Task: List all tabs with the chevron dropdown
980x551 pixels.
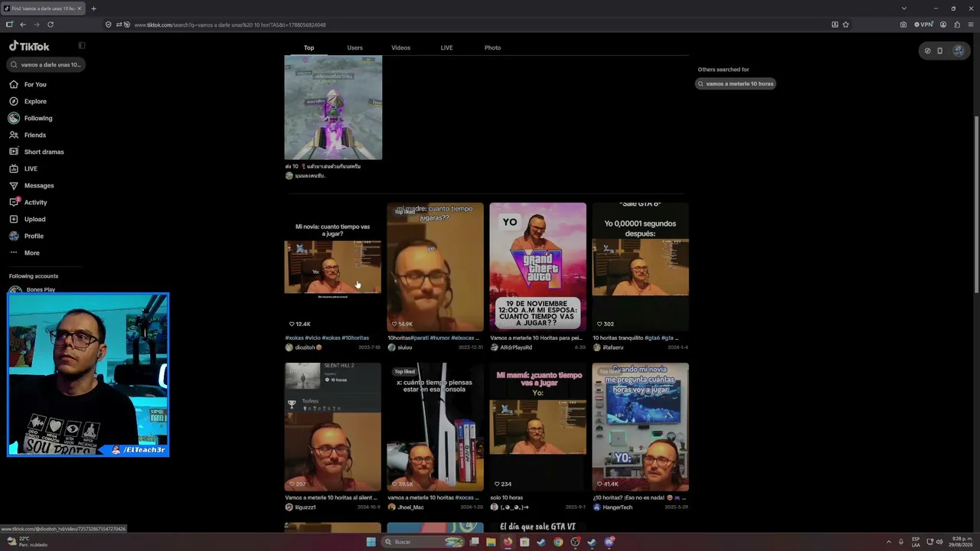Action: pos(904,8)
